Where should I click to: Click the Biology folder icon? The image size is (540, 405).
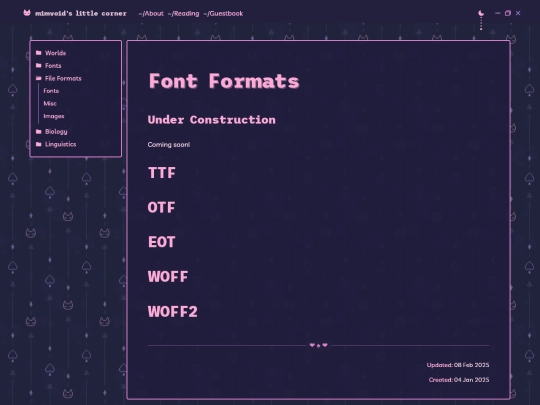pyautogui.click(x=39, y=131)
